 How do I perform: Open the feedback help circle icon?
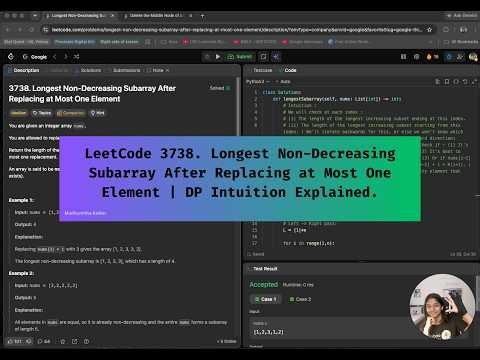coord(86,341)
